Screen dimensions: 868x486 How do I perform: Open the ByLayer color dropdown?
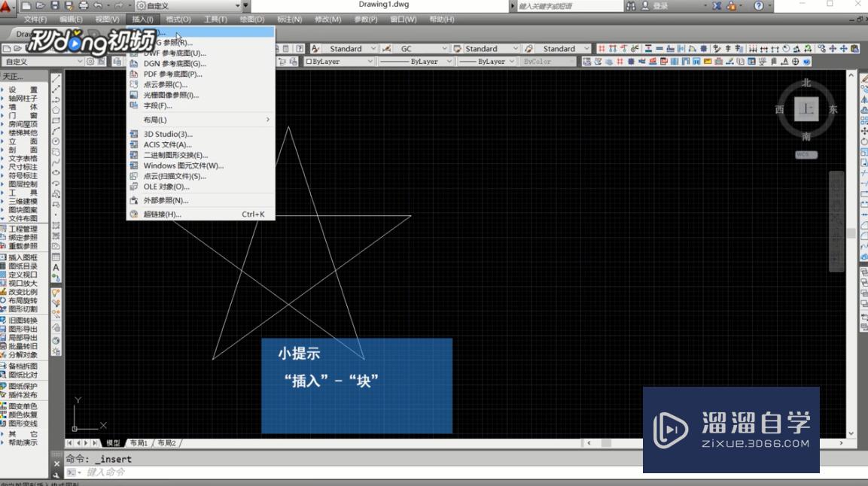[370, 62]
